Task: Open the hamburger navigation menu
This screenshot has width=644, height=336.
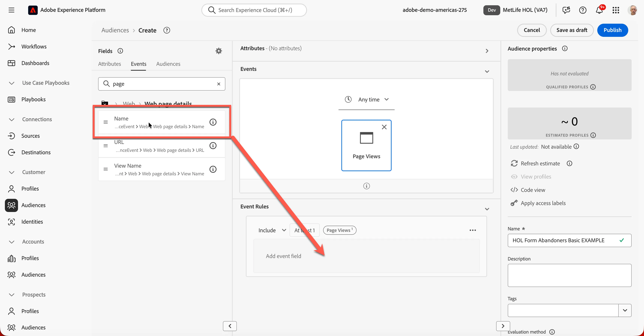Action: pos(11,10)
